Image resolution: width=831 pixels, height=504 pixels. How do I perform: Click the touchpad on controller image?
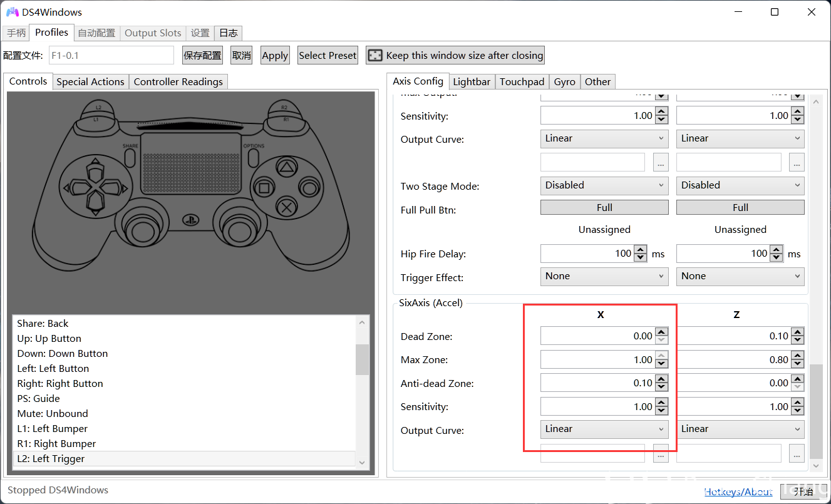point(191,163)
